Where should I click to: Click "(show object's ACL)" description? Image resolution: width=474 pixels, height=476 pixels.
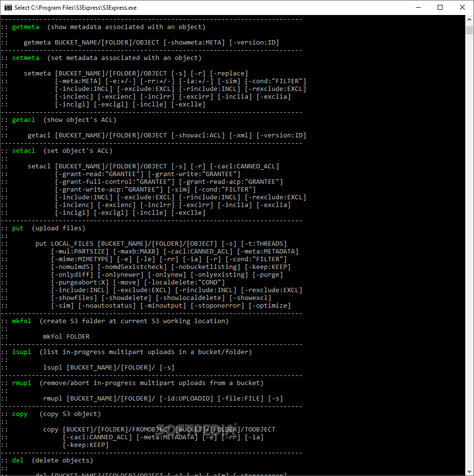coord(80,120)
